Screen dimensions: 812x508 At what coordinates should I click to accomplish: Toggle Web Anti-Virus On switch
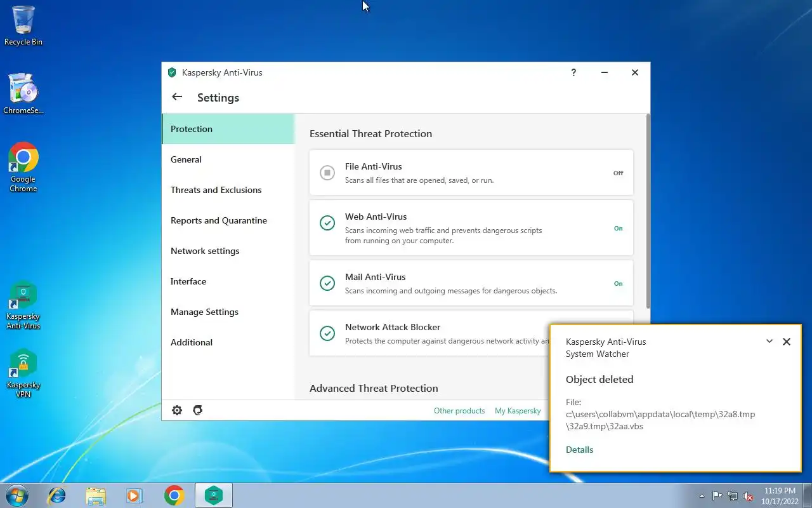[618, 228]
